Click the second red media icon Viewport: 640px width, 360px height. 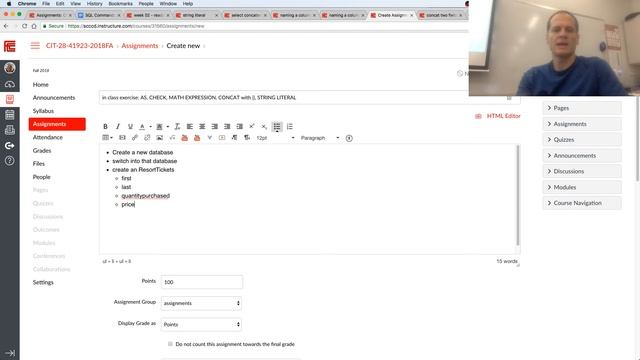point(197,138)
